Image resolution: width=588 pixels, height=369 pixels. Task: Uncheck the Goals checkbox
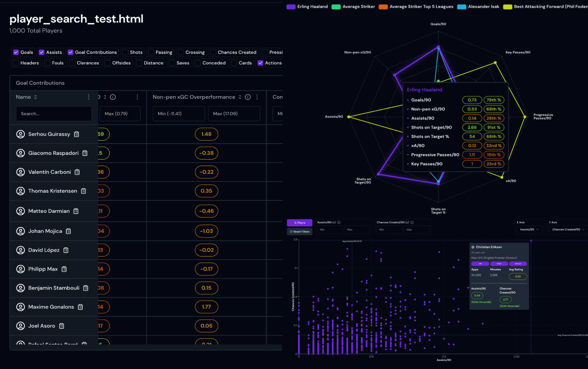[16, 52]
